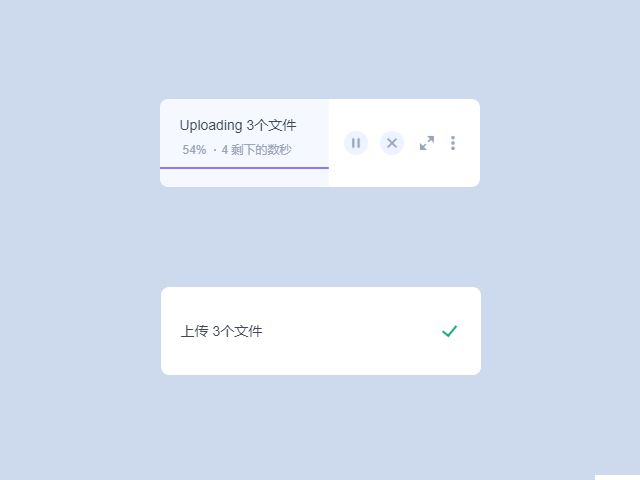Click the "4 剩下的数秒" remaining time label
This screenshot has width=640, height=480.
256,150
